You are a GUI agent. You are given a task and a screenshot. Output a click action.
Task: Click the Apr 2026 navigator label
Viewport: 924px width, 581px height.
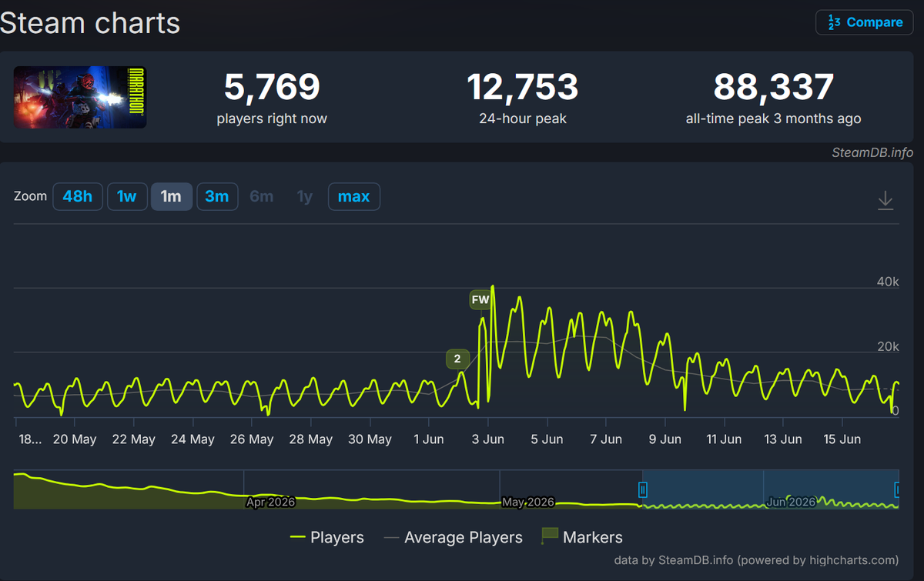tap(270, 502)
